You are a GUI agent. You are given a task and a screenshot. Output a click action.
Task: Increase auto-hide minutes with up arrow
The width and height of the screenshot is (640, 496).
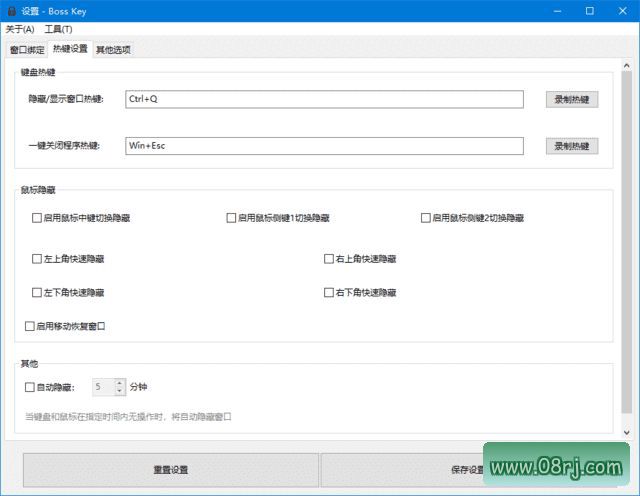pos(120,383)
